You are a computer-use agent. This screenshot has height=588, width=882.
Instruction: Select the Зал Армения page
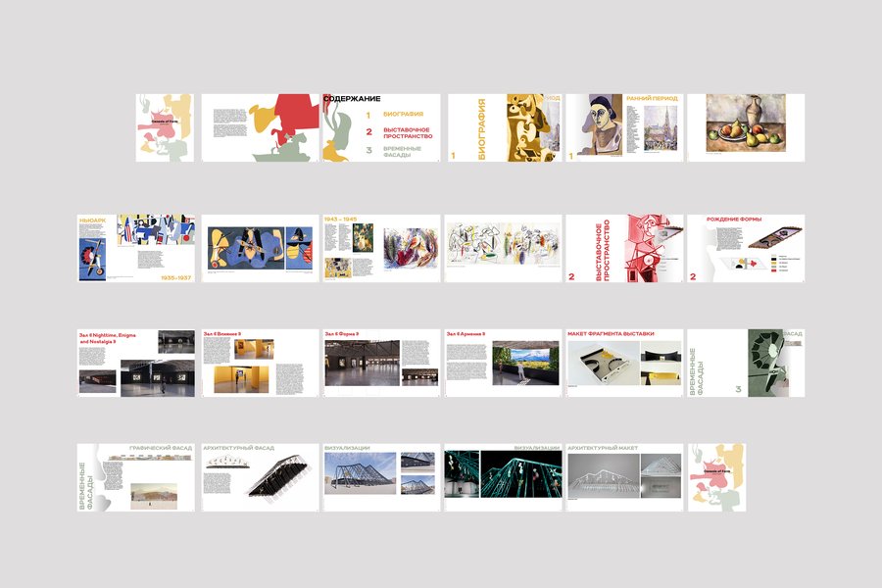point(503,363)
